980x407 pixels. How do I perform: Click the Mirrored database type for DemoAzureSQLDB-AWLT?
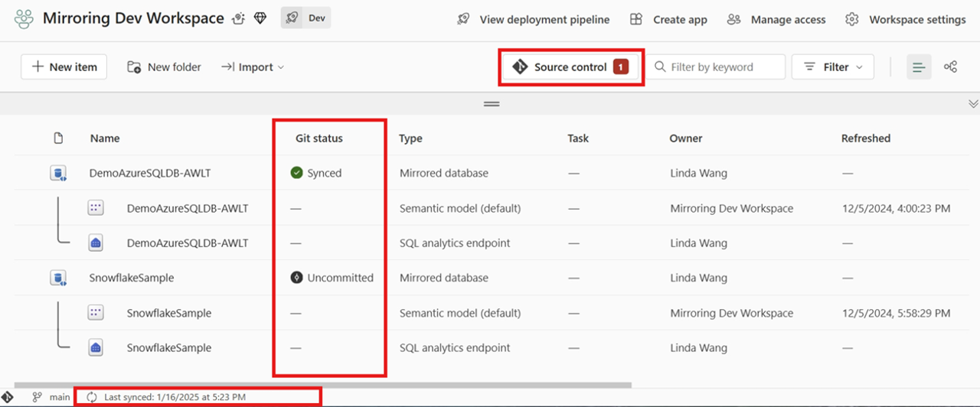pyautogui.click(x=444, y=173)
